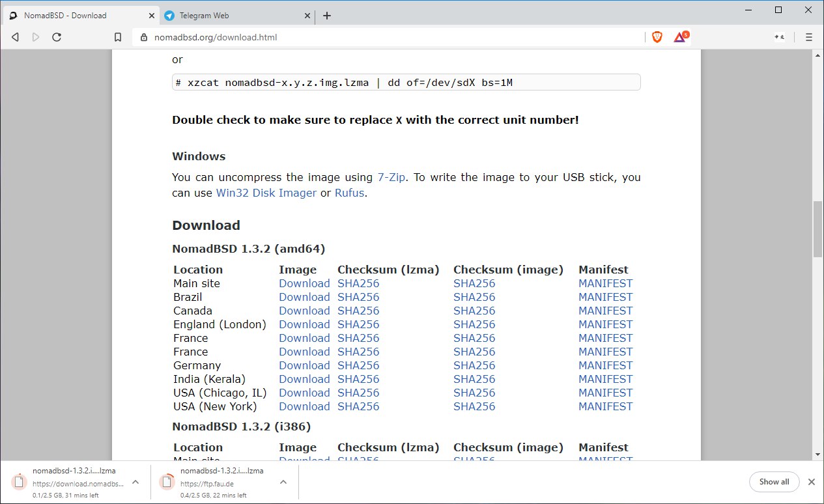
Task: Download amd64 image from USA (Chicago, IL)
Action: 304,393
